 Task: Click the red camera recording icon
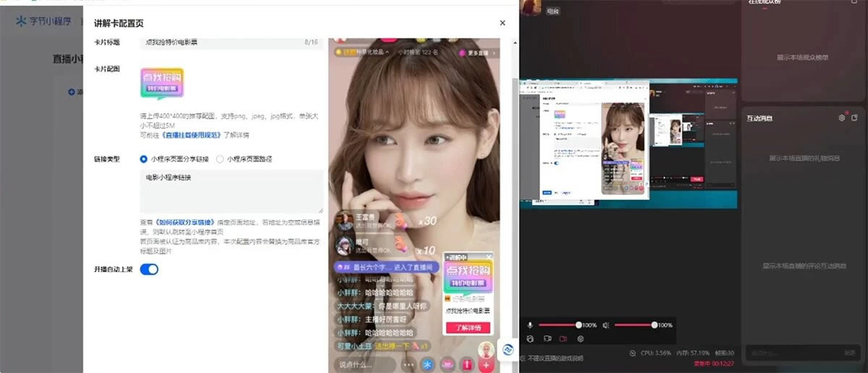pos(563,338)
